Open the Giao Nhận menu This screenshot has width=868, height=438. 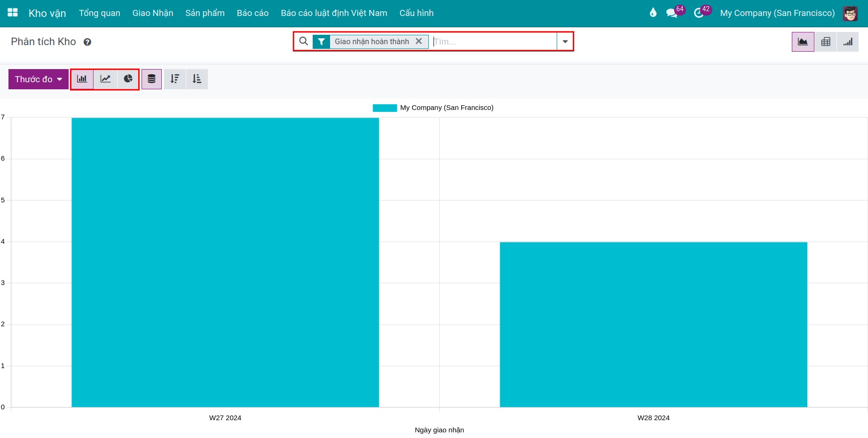pyautogui.click(x=153, y=13)
